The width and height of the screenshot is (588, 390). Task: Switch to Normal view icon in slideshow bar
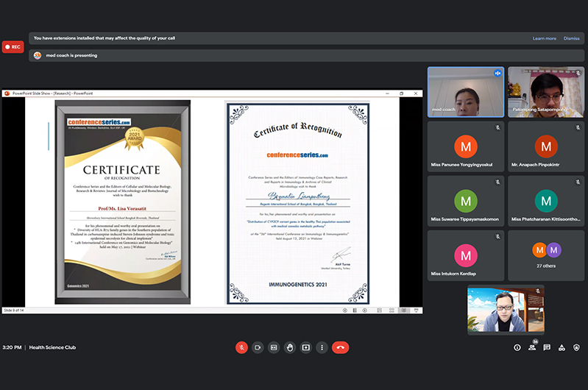(380, 311)
